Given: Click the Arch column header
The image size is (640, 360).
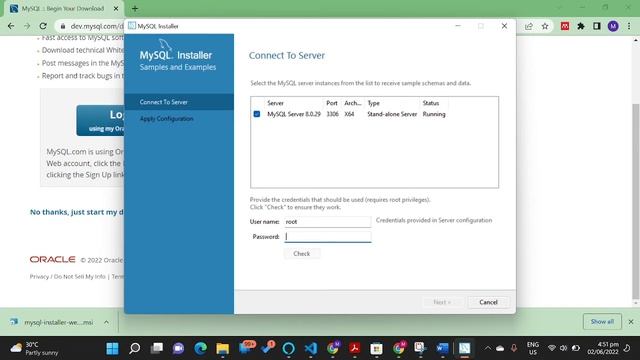Looking at the screenshot, I should coord(353,103).
